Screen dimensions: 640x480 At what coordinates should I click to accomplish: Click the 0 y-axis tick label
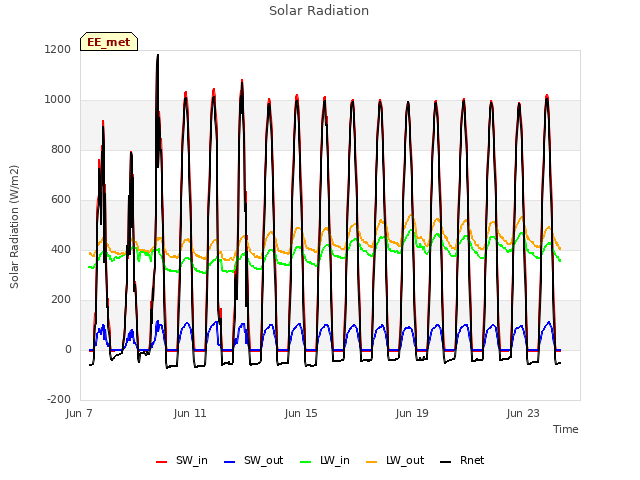(x=68, y=349)
